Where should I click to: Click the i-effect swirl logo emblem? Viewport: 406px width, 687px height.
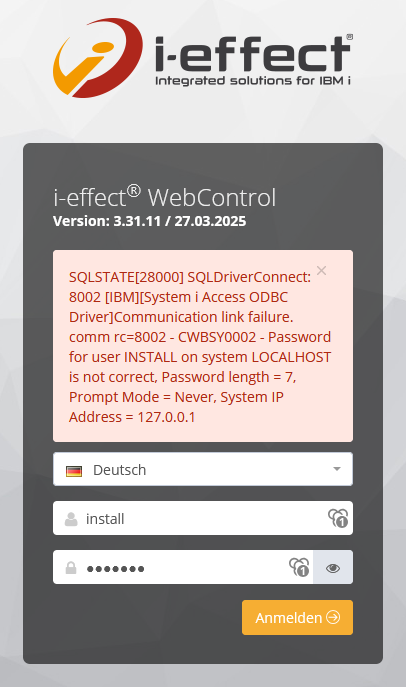[98, 58]
